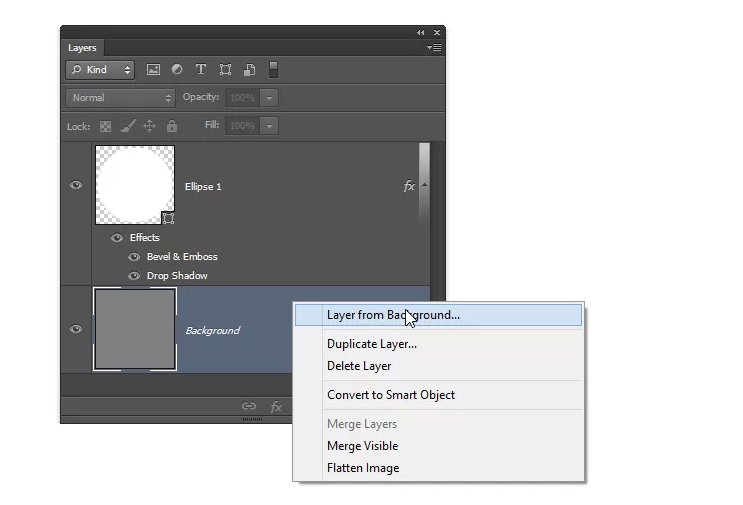Click the shape layer filter icon
This screenshot has height=505, width=743.
coord(225,70)
